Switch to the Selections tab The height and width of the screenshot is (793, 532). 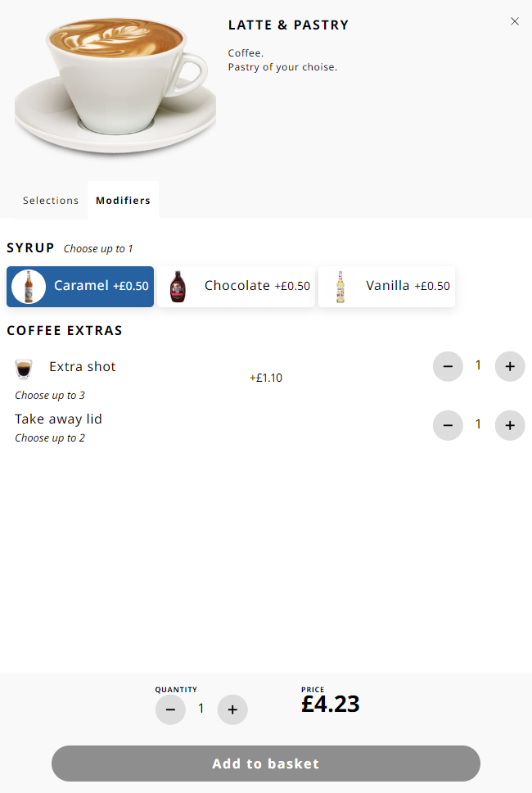51,200
